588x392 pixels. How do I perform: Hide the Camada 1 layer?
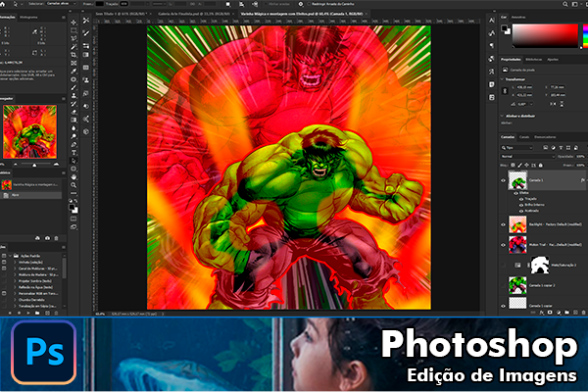(x=504, y=180)
